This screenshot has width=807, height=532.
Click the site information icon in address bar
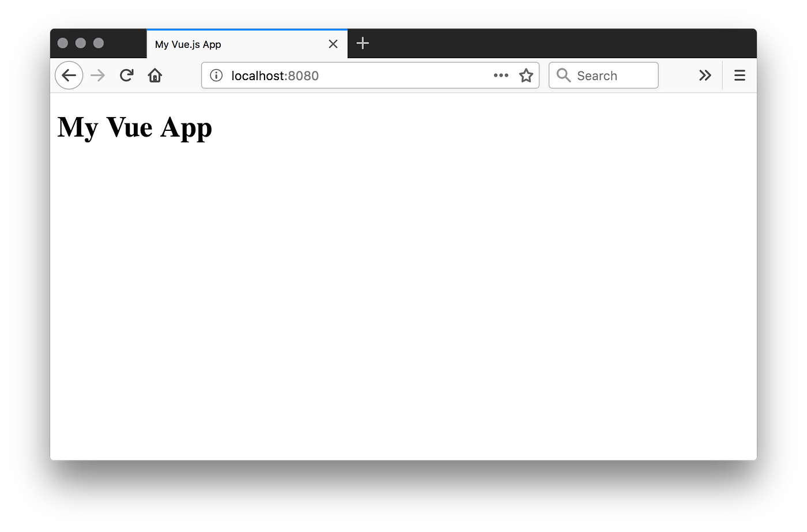pos(216,75)
